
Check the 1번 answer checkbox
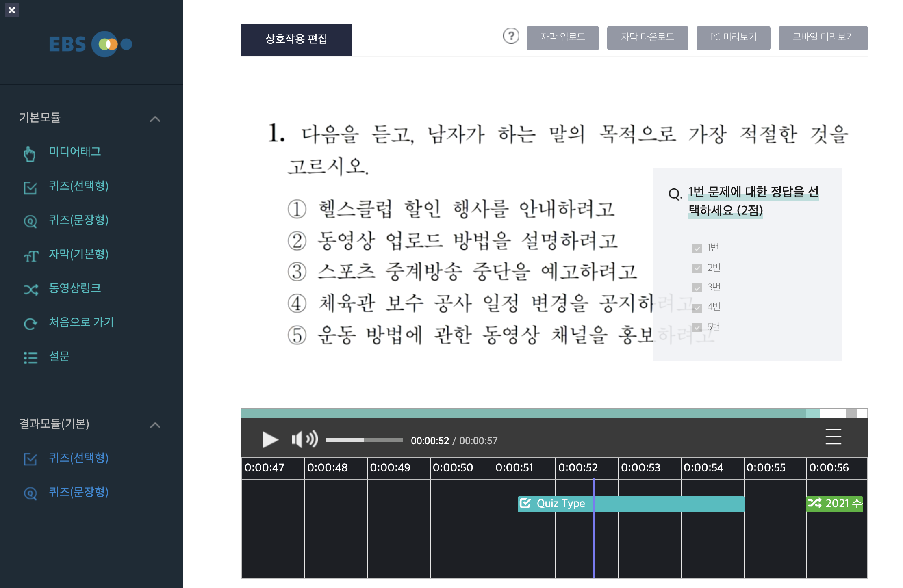(697, 249)
